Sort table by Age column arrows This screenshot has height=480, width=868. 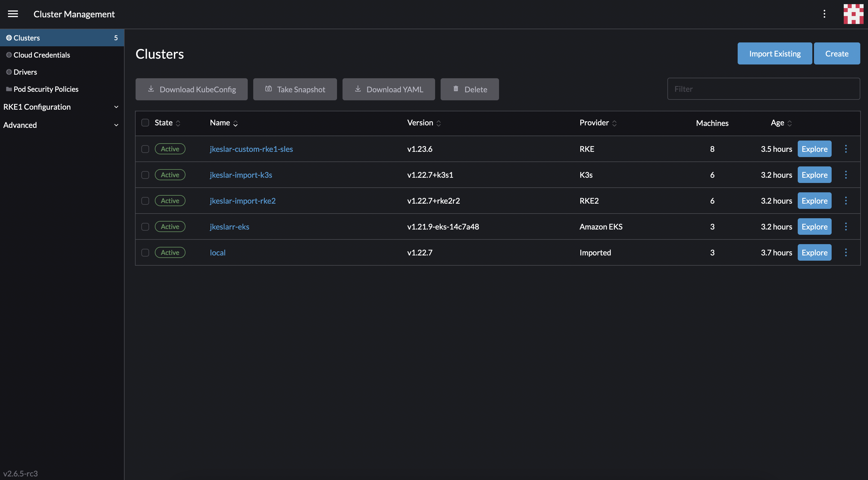pos(789,123)
